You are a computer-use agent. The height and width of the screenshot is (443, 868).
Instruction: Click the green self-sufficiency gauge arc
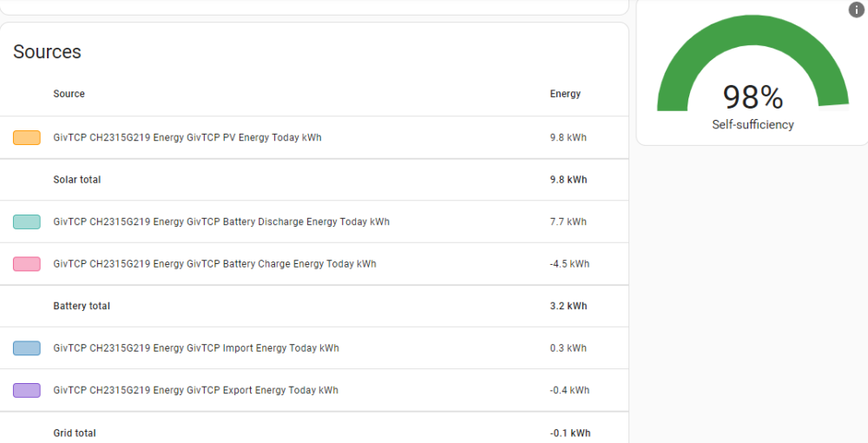click(x=753, y=30)
